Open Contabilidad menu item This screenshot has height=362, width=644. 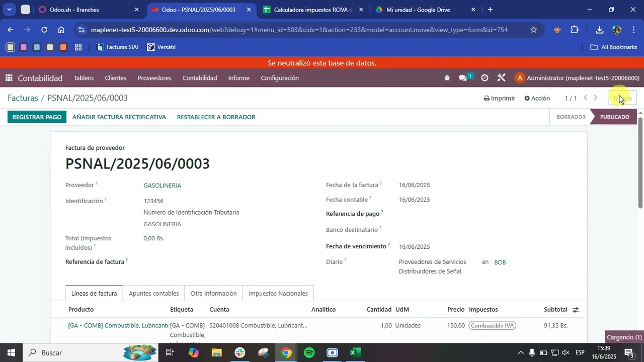coord(200,78)
